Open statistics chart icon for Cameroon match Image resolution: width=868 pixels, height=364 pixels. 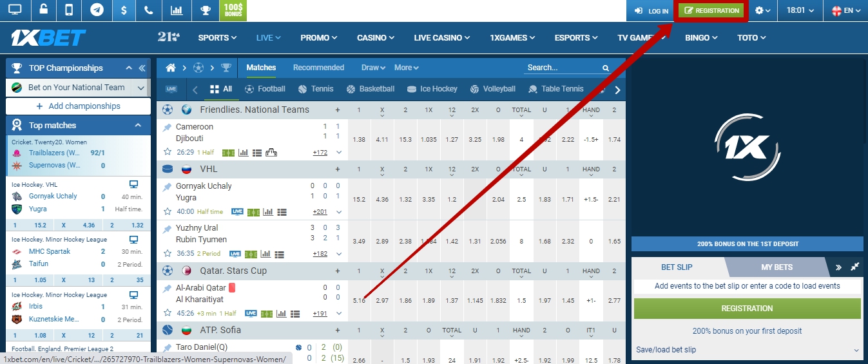click(x=243, y=153)
